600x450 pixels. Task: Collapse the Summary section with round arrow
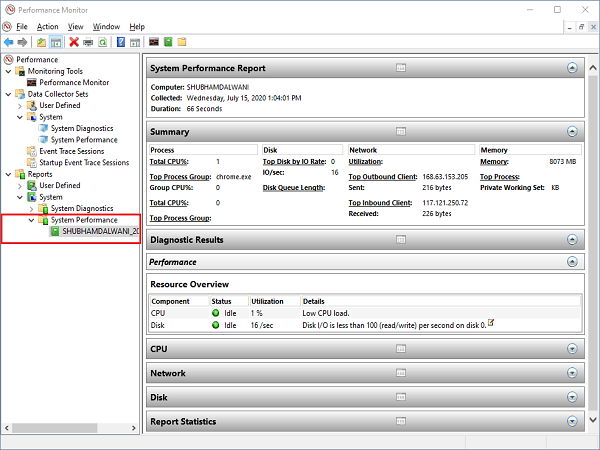pyautogui.click(x=572, y=132)
